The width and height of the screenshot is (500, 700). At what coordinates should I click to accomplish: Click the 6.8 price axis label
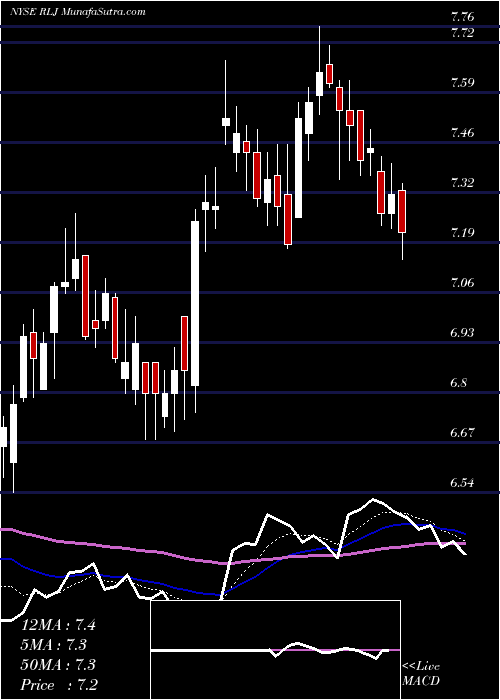(459, 383)
